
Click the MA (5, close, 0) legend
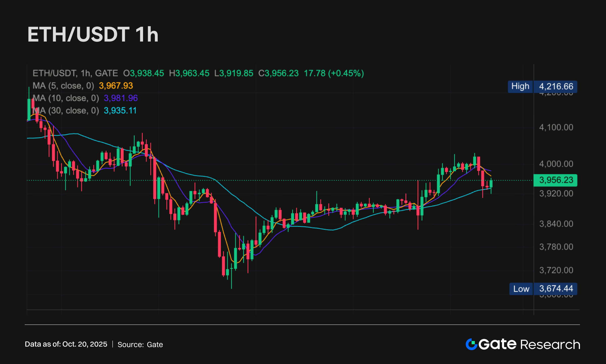(x=63, y=86)
